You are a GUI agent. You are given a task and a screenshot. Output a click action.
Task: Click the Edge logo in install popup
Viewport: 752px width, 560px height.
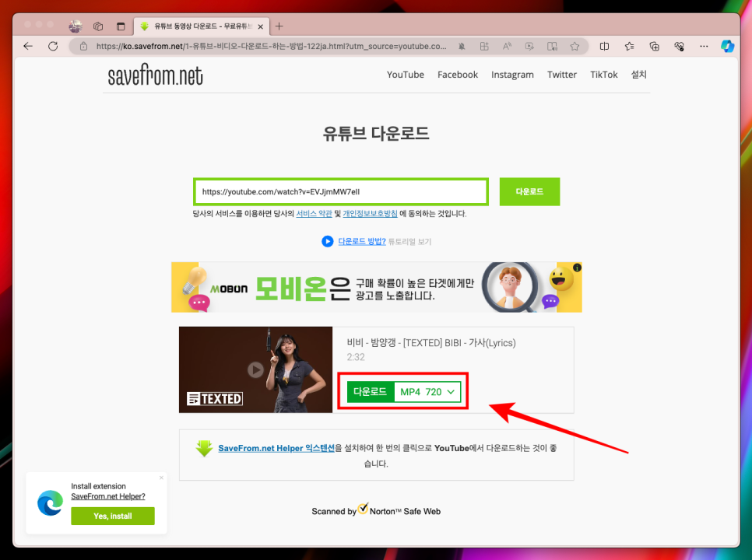(x=51, y=503)
